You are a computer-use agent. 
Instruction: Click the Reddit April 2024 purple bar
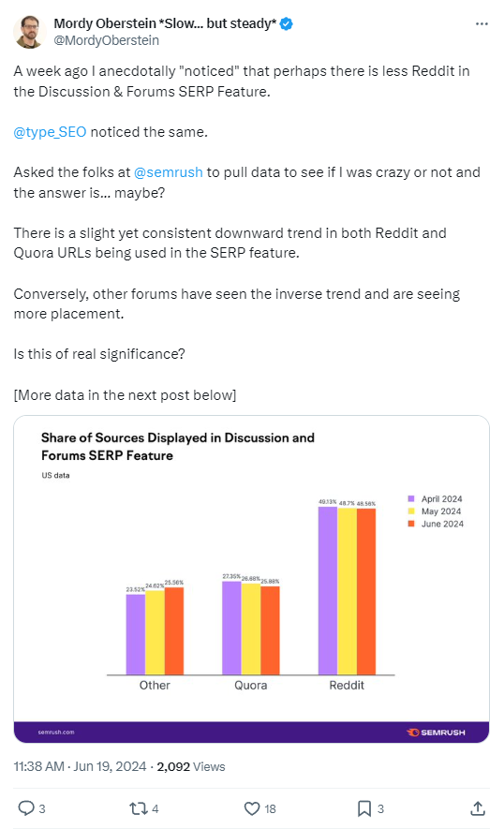coord(327,590)
